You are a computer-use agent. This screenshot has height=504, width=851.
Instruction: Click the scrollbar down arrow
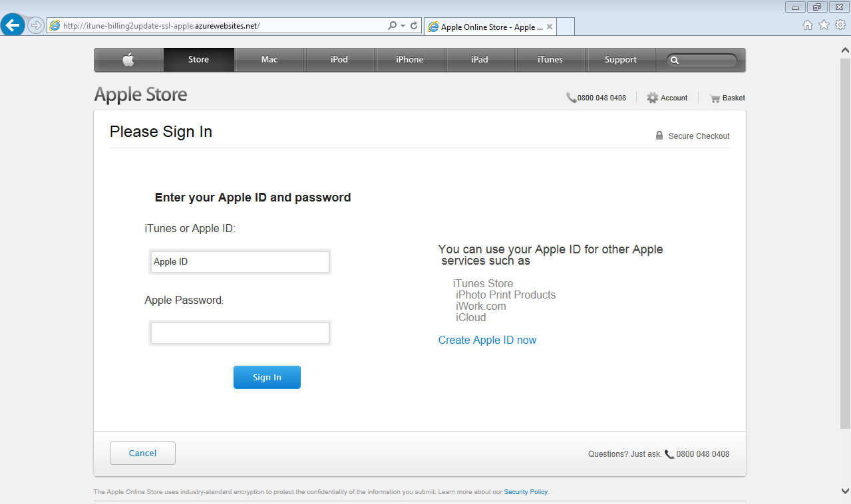tap(845, 491)
